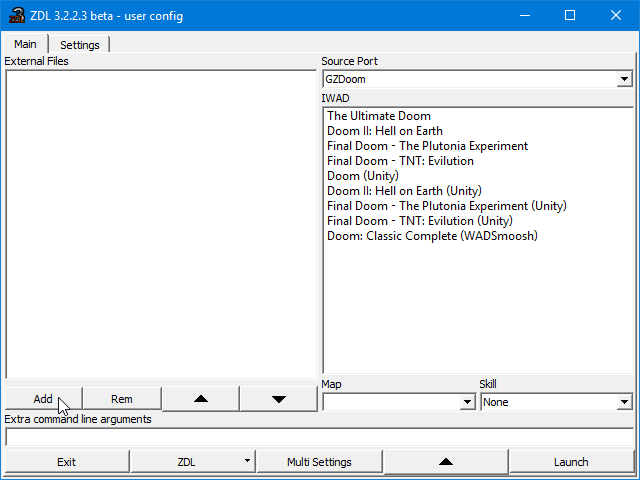Minimize the ZDL window
Image resolution: width=640 pixels, height=480 pixels.
525,16
